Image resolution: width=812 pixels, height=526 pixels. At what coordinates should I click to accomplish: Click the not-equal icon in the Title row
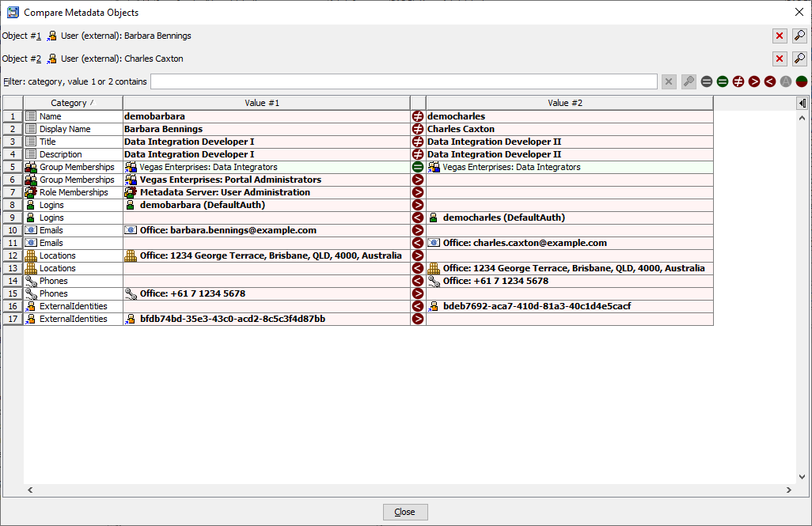(418, 142)
